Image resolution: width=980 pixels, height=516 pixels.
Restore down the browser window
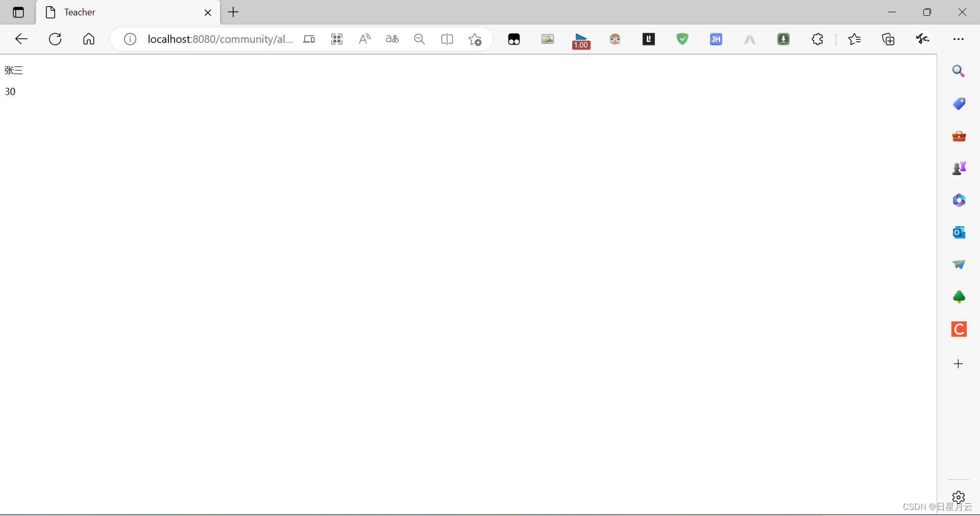pos(927,12)
